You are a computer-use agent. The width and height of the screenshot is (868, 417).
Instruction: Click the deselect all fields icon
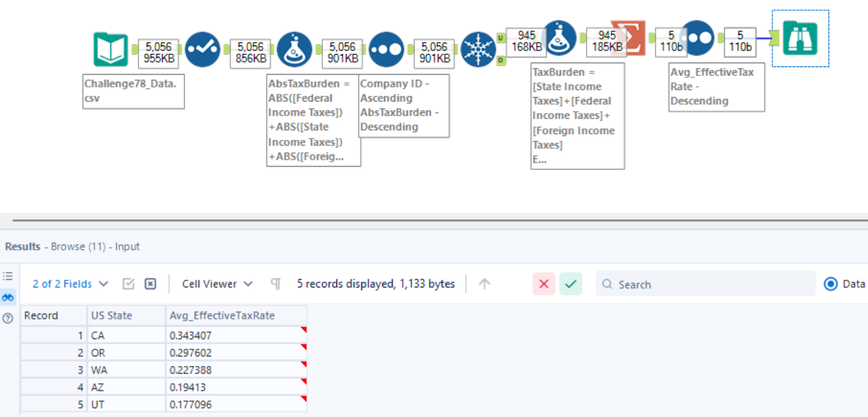tap(150, 284)
